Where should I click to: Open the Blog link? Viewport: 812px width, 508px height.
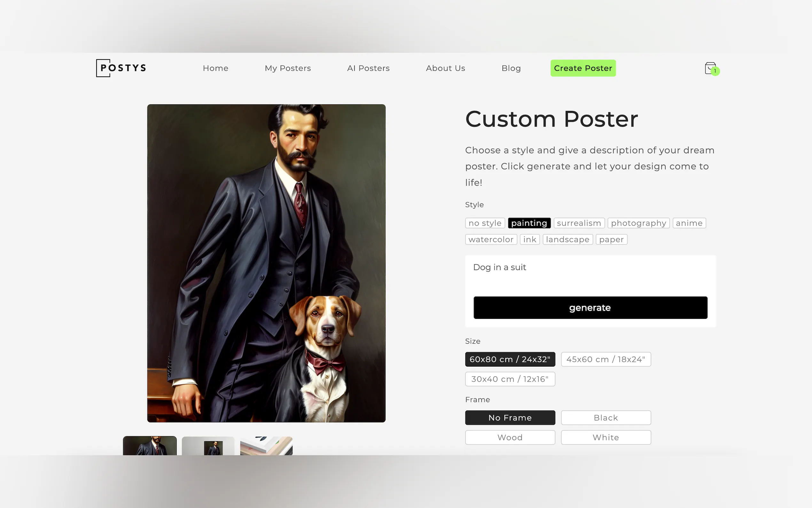point(511,68)
